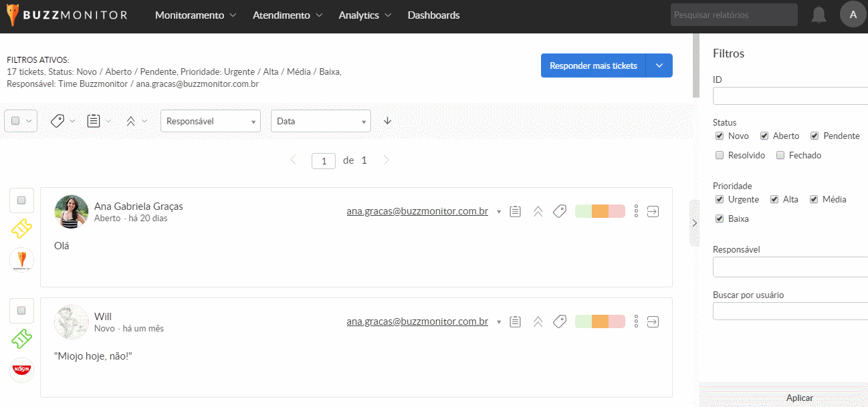Uncheck the Urgente priority filter

(720, 199)
